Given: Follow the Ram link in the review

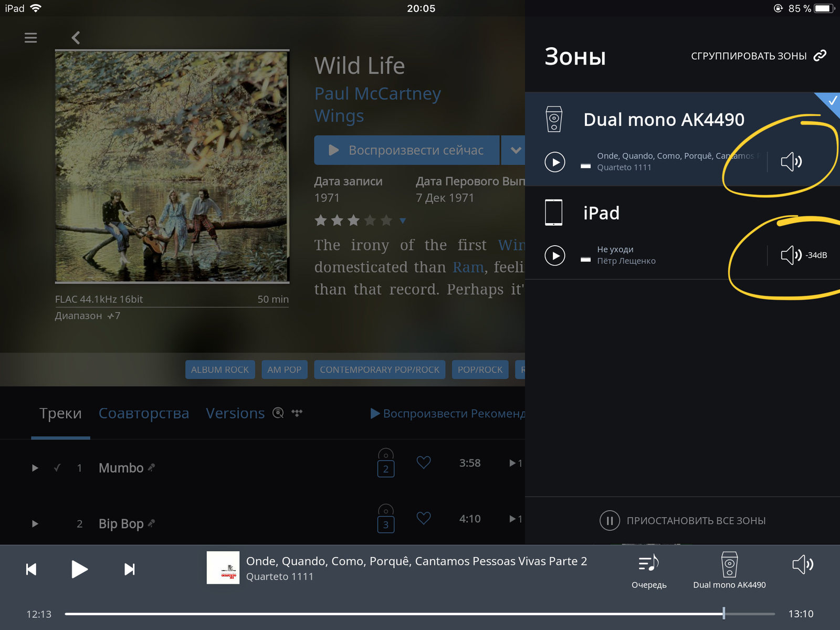Looking at the screenshot, I should pyautogui.click(x=468, y=267).
